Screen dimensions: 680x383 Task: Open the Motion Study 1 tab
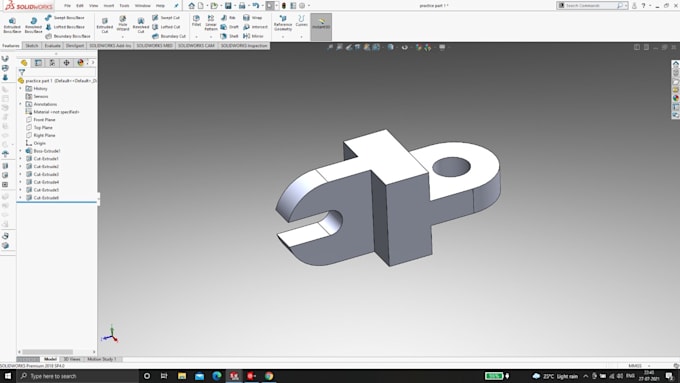[x=102, y=359]
